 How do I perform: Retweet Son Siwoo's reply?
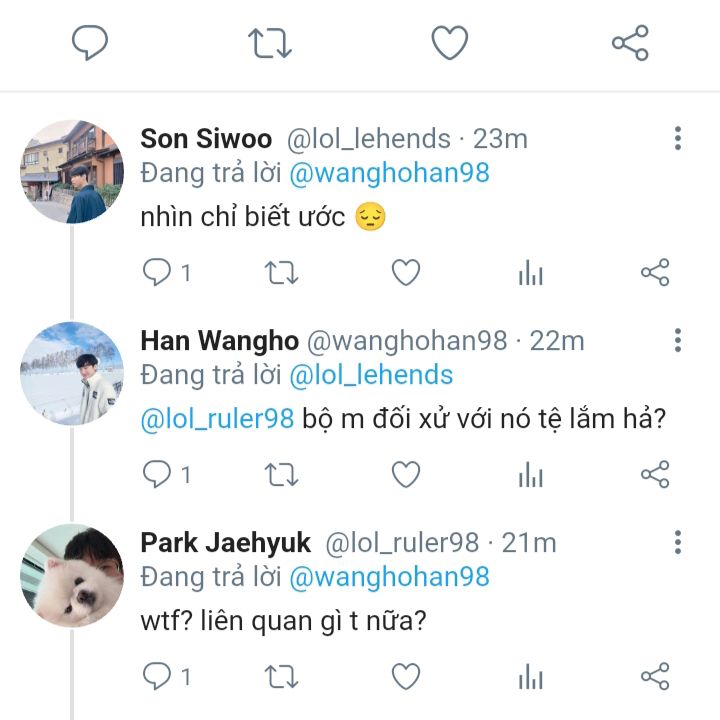[x=281, y=272]
